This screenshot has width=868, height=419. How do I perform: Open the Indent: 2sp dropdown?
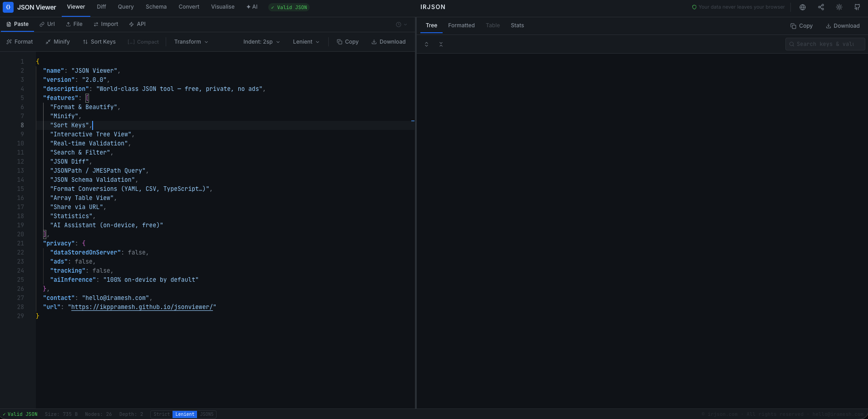(x=261, y=42)
